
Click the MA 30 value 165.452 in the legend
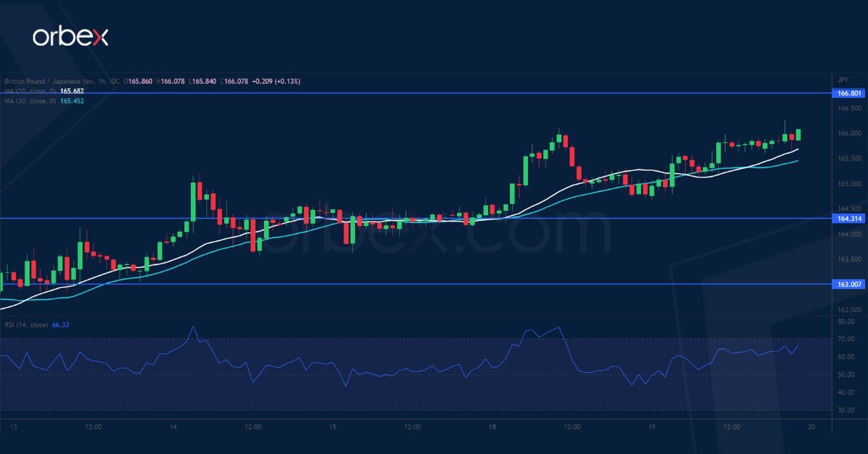coord(71,102)
